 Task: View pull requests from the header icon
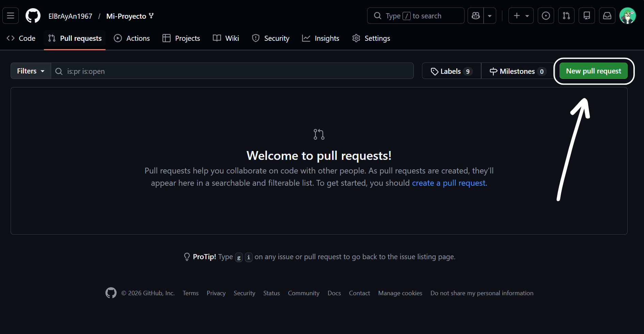coord(566,16)
